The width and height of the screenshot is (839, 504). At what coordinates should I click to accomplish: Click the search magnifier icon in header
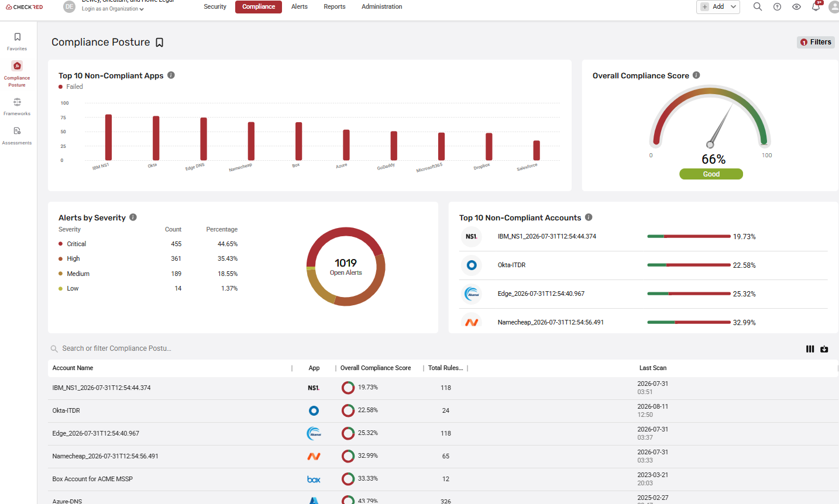[758, 7]
